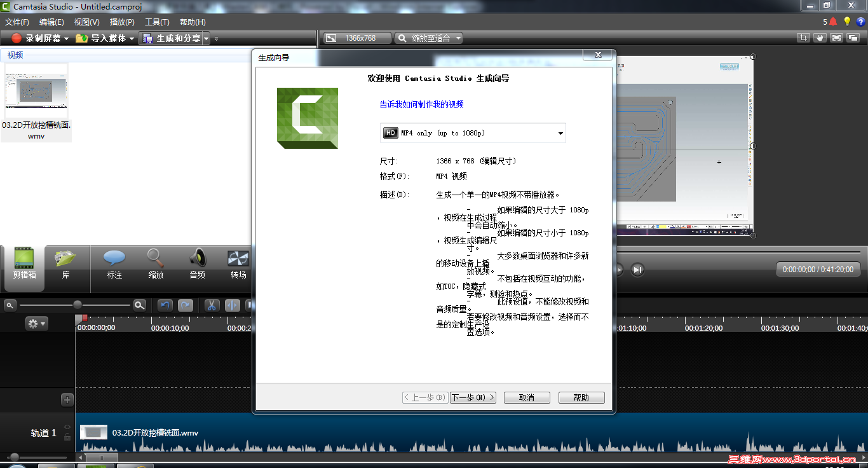This screenshot has width=868, height=468.
Task: Expand the 生成和分享 dropdown arrow
Action: [x=206, y=38]
